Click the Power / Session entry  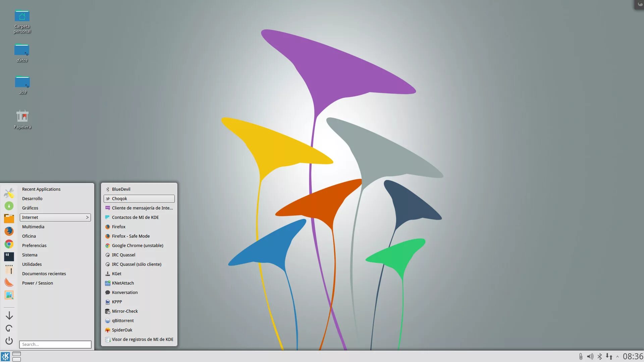point(38,283)
